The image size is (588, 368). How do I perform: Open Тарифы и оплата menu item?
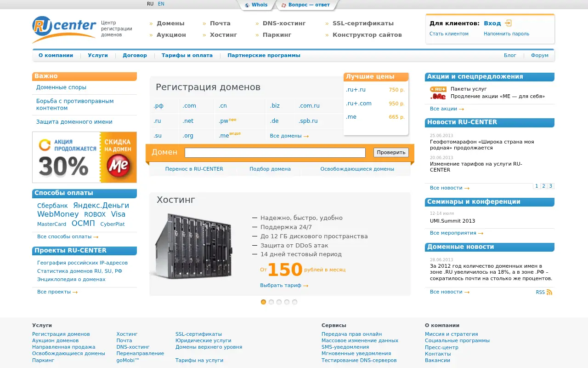pos(187,55)
